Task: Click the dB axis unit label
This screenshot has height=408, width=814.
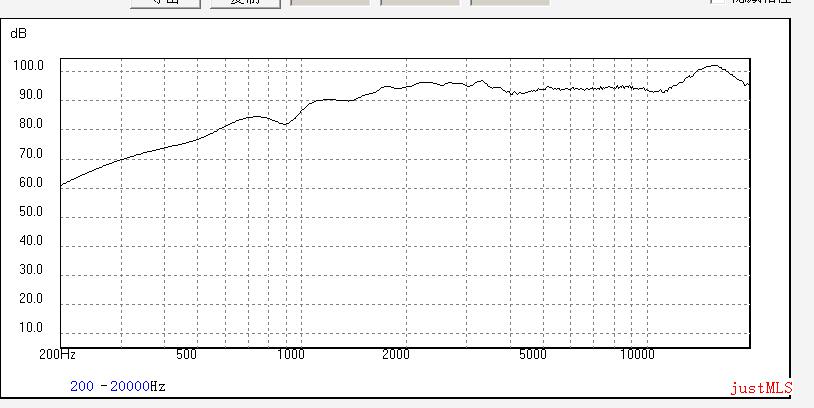Action: pyautogui.click(x=18, y=34)
